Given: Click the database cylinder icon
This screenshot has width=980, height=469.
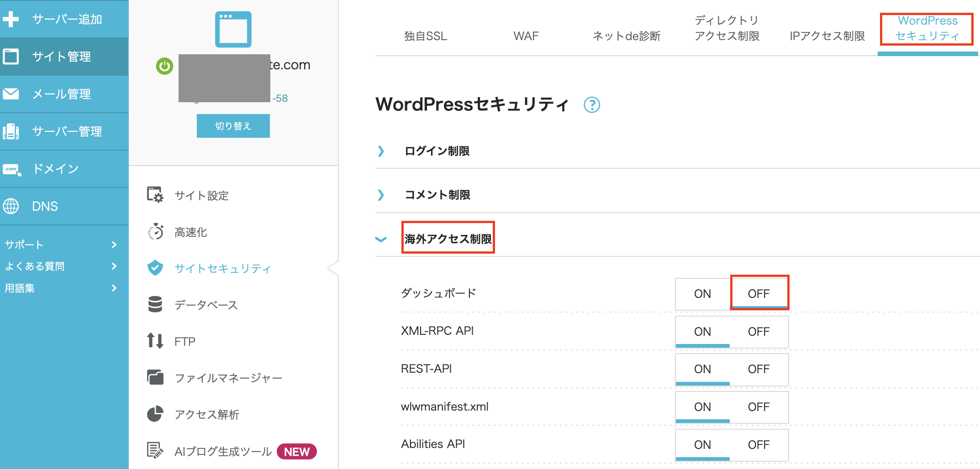Looking at the screenshot, I should click(x=155, y=304).
